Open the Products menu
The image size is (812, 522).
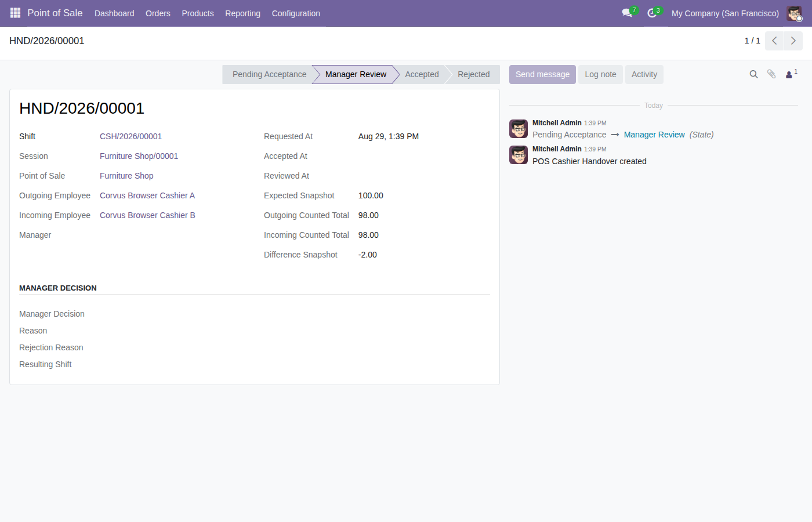pos(198,13)
